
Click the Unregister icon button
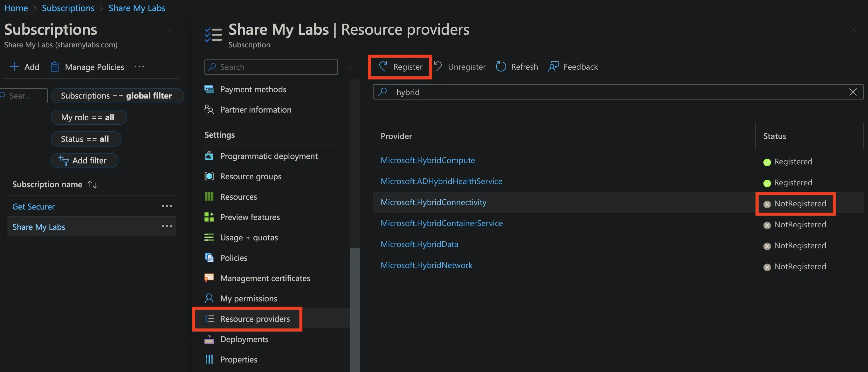tap(438, 66)
